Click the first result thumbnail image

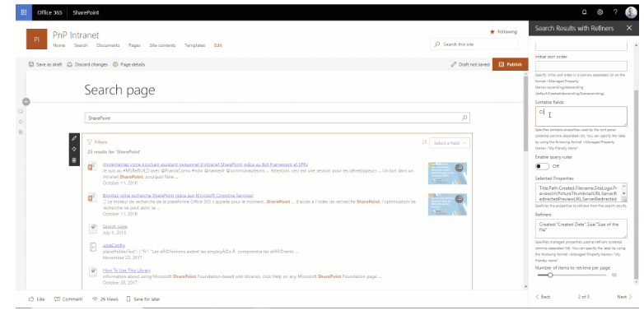point(447,173)
